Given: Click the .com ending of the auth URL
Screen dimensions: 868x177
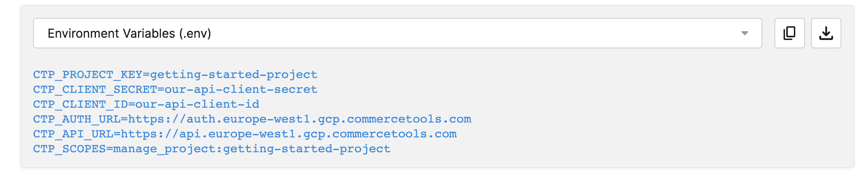Looking at the screenshot, I should pyautogui.click(x=457, y=119).
